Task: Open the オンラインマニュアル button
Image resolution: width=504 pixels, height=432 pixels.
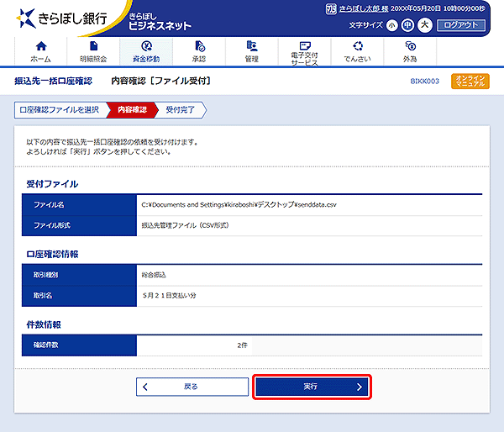Action: [x=470, y=81]
